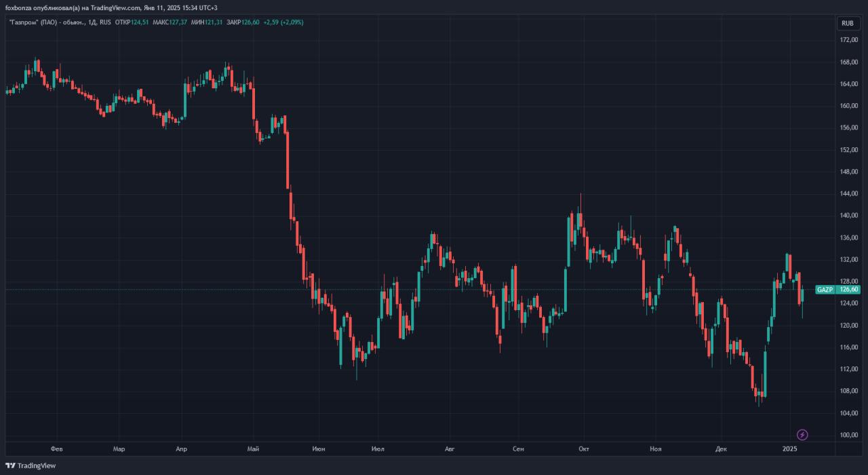Click the ЗАКР 126,60 close value

point(243,22)
